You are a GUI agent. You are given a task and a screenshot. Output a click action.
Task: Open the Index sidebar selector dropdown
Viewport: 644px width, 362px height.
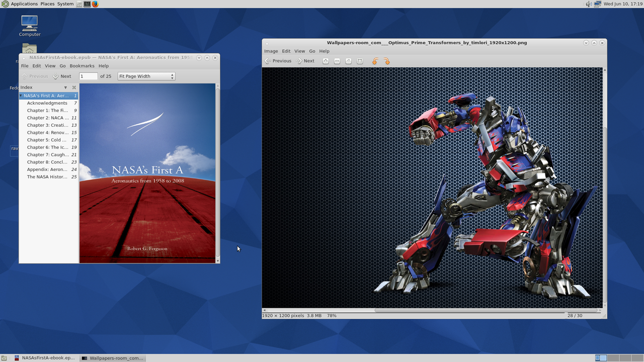pos(65,87)
